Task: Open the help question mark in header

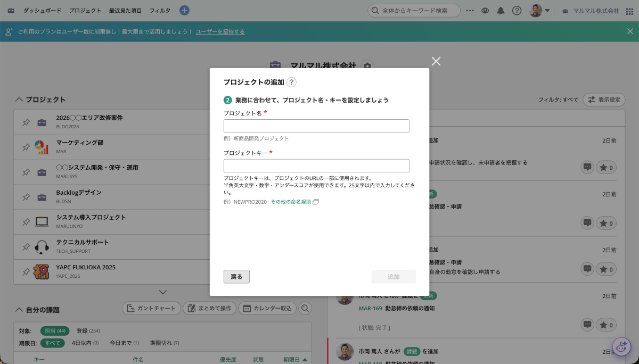Action: (517, 11)
